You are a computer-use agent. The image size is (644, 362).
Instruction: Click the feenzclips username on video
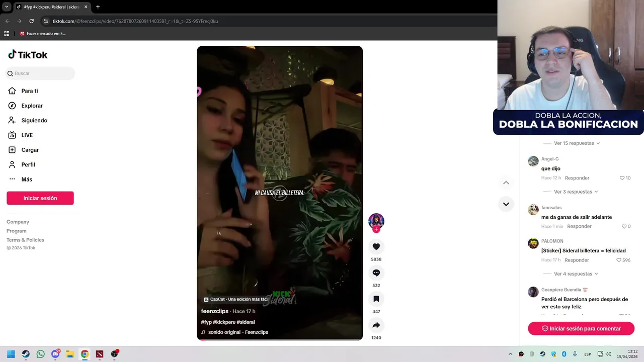point(215,311)
